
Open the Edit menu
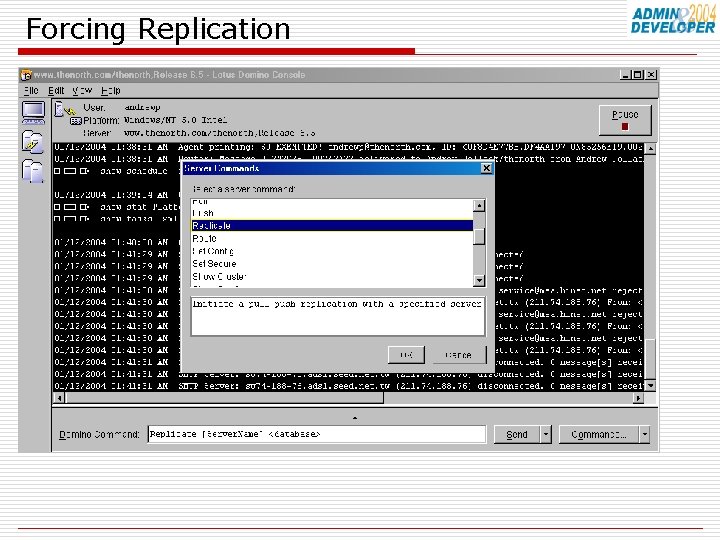tap(56, 90)
